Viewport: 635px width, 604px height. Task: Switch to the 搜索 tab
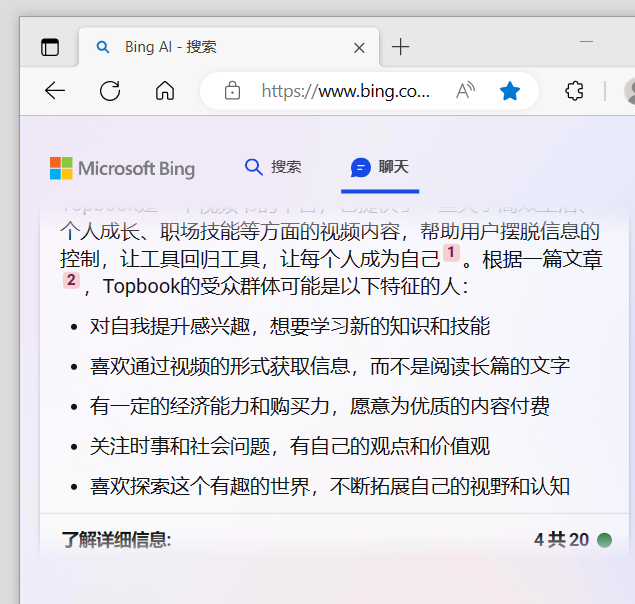coord(273,167)
